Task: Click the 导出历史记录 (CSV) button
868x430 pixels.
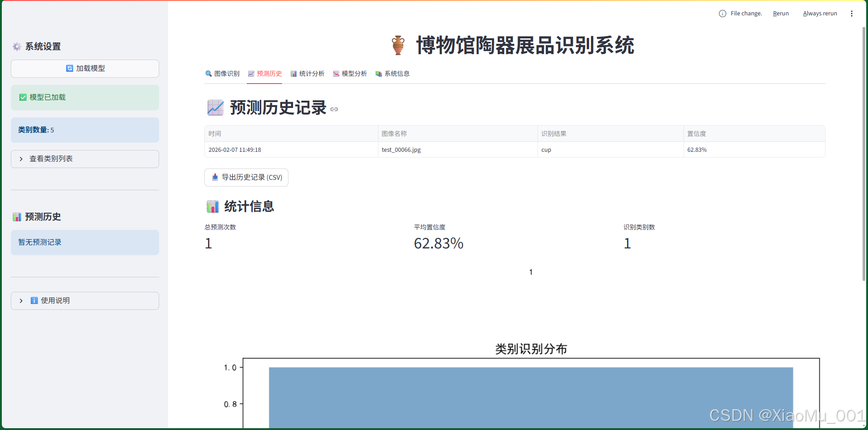Action: pos(246,177)
